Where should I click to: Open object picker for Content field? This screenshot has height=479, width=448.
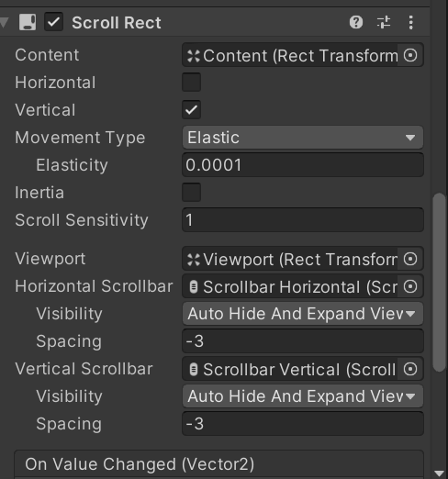click(410, 55)
